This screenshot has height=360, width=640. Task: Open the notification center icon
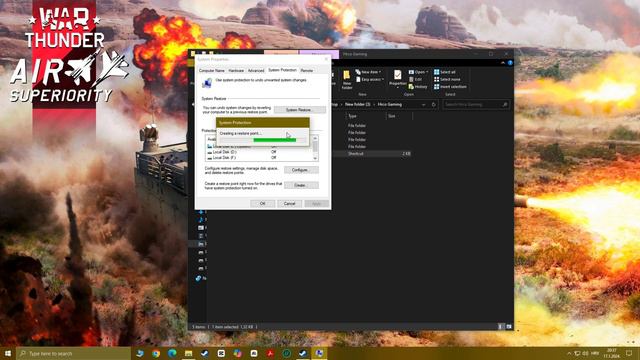coord(629,353)
